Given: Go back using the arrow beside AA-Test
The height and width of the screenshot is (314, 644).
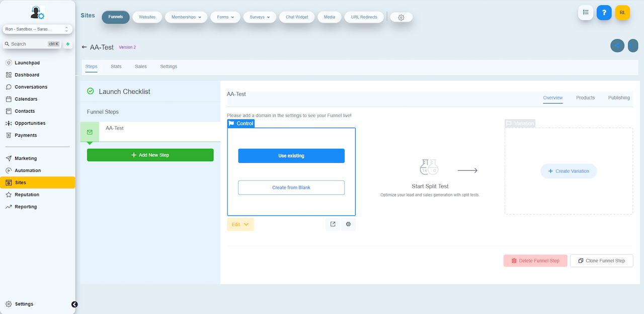Looking at the screenshot, I should 84,47.
